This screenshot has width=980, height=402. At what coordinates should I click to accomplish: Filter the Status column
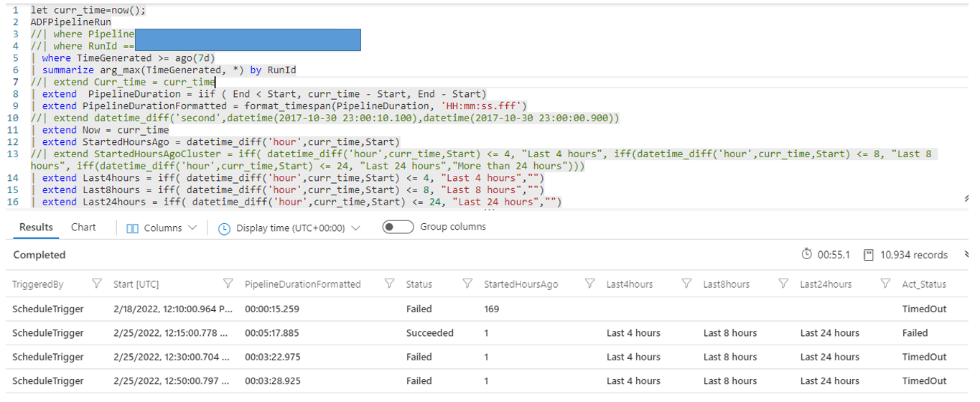[468, 284]
